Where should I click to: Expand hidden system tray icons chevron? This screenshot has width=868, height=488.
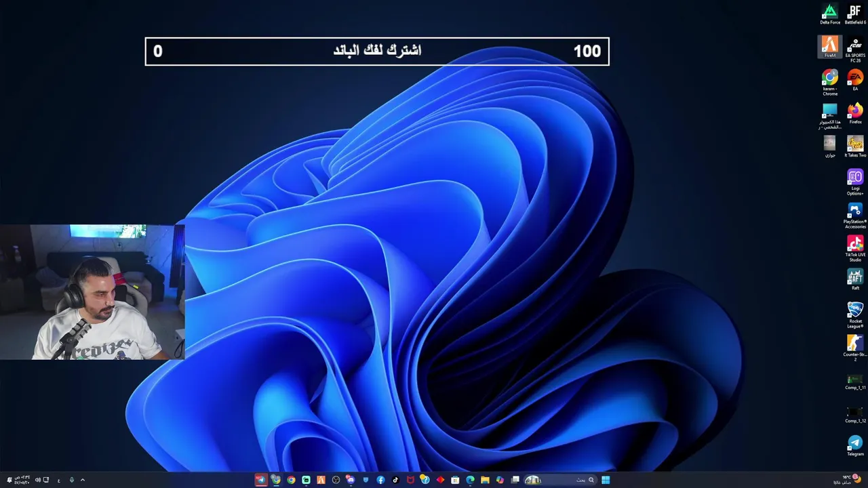coord(83,480)
